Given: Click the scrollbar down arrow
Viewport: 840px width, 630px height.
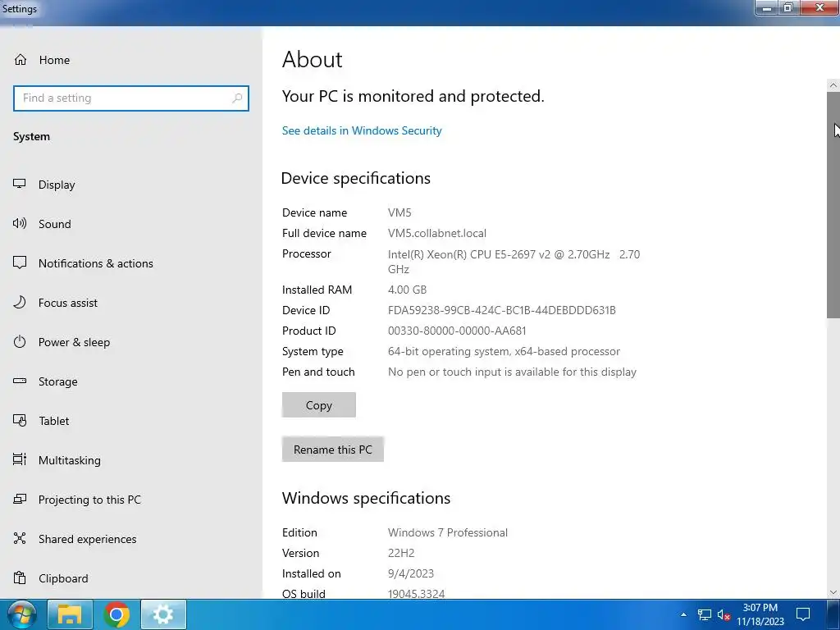Looking at the screenshot, I should [x=833, y=592].
